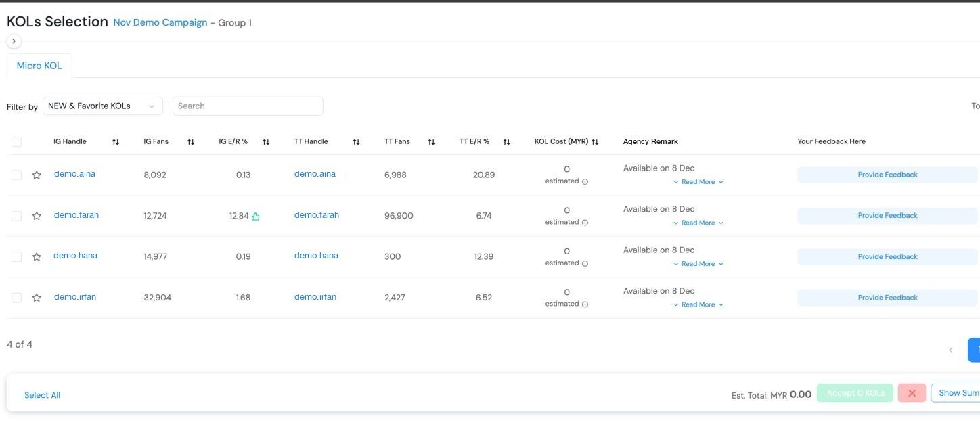Screen dimensions: 980x429
Task: Open demo.aina IG handle link
Action: click(x=74, y=174)
